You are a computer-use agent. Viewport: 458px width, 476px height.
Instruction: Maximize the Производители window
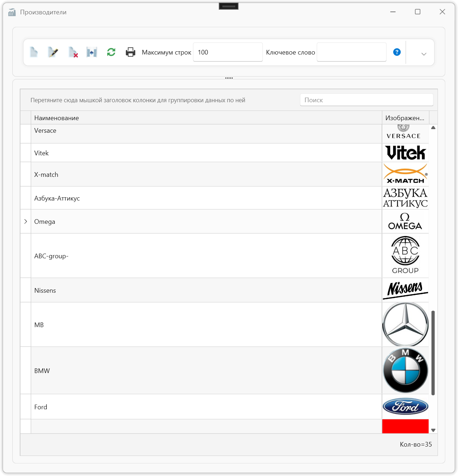point(417,12)
